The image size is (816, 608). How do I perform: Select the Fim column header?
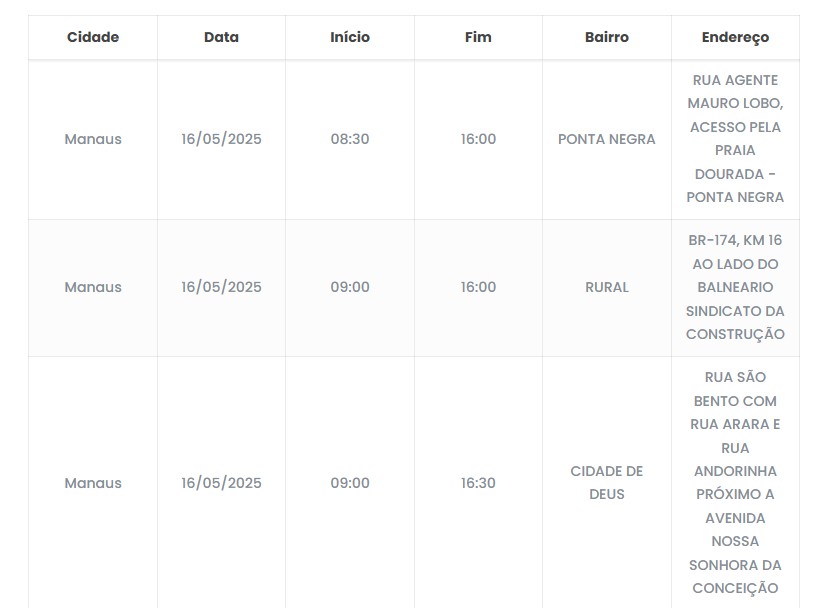click(478, 37)
